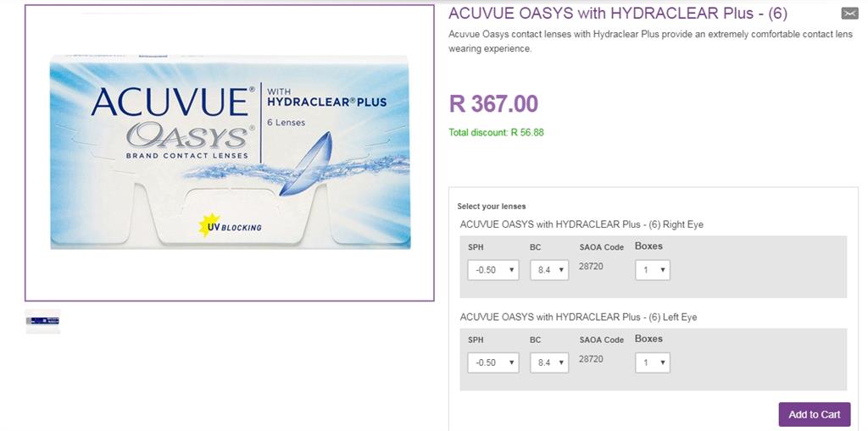
Task: Click the Add to Cart button
Action: tap(815, 414)
